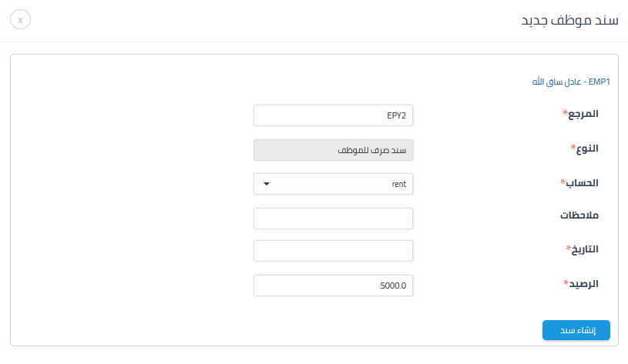Click the التاريخ label text
This screenshot has height=364, width=628.
585,249
